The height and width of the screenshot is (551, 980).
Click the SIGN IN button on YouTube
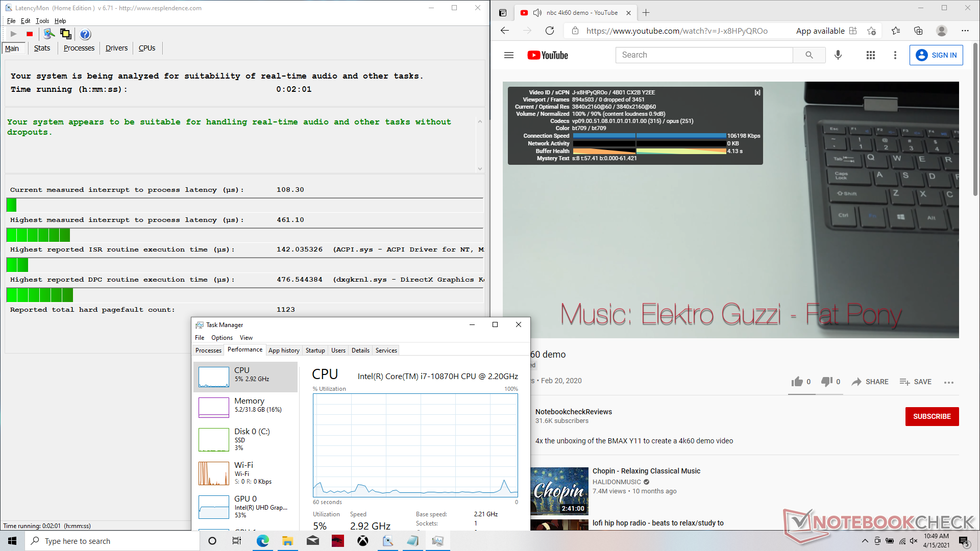(x=936, y=55)
